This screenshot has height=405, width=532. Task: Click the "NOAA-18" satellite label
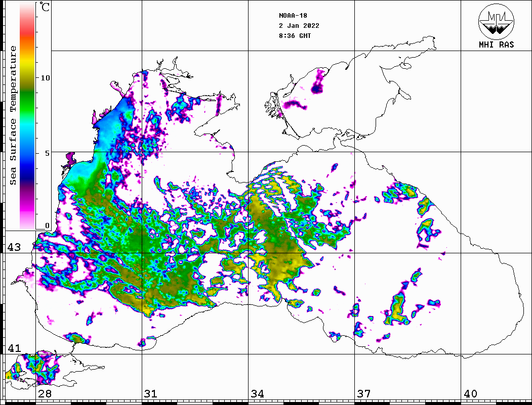coord(293,16)
